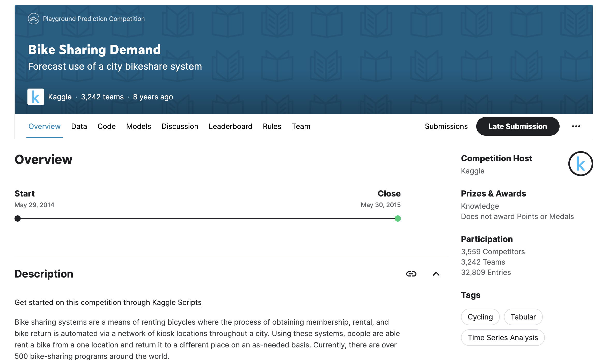601x364 pixels.
Task: Select the Time Series Analysis tag
Action: [x=503, y=338]
